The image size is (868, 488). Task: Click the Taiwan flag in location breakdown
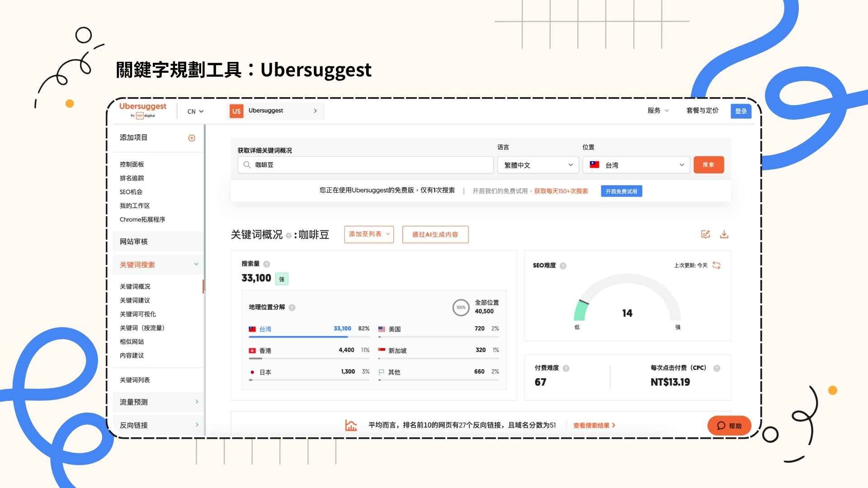click(x=252, y=329)
